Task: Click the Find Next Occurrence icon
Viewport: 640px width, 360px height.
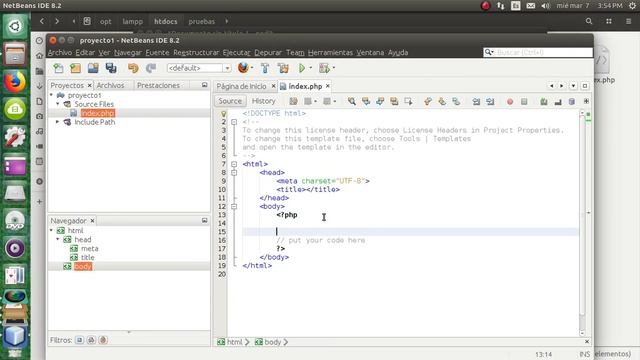Action: 380,101
